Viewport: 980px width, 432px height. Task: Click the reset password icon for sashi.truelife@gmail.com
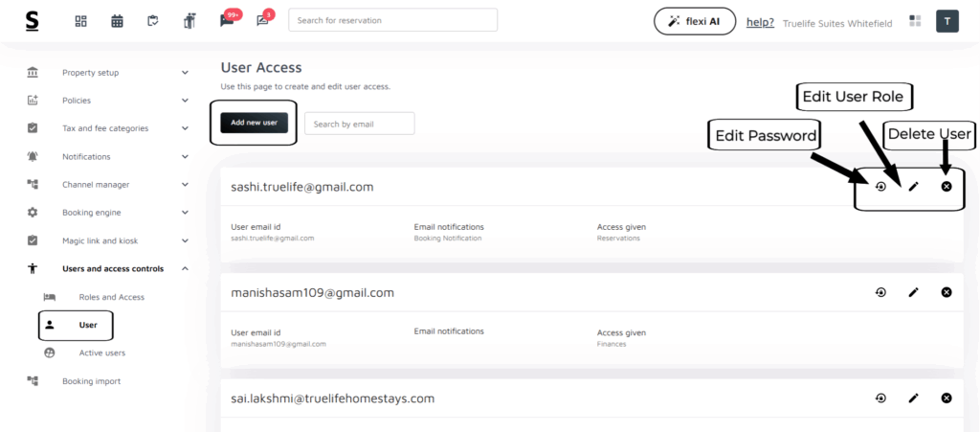[880, 186]
